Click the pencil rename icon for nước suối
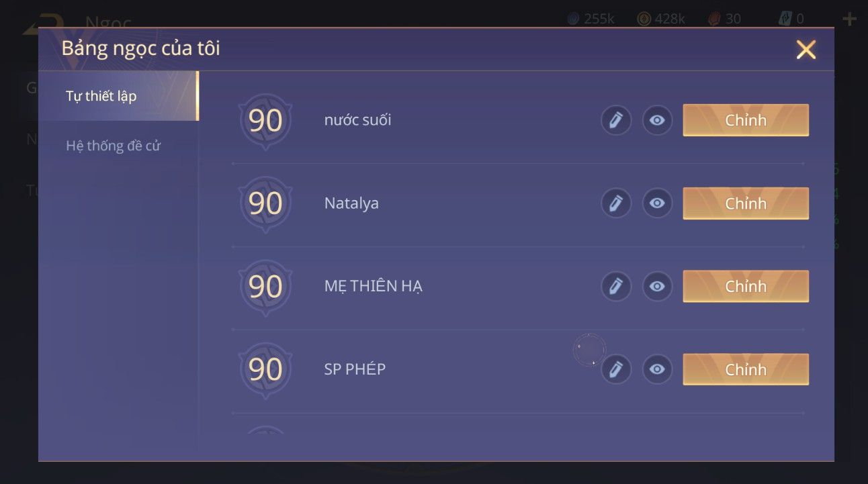The height and width of the screenshot is (484, 868). pos(616,120)
